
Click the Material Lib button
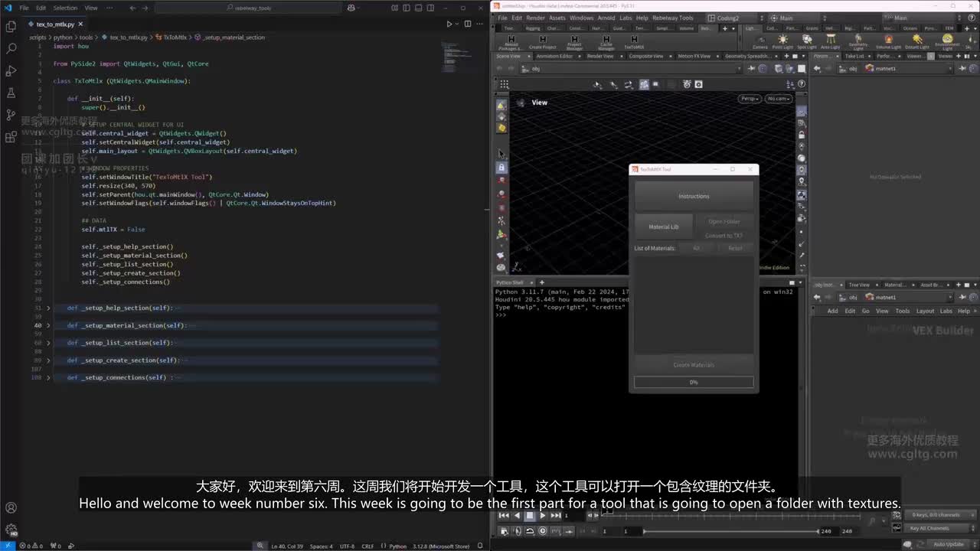coord(664,227)
